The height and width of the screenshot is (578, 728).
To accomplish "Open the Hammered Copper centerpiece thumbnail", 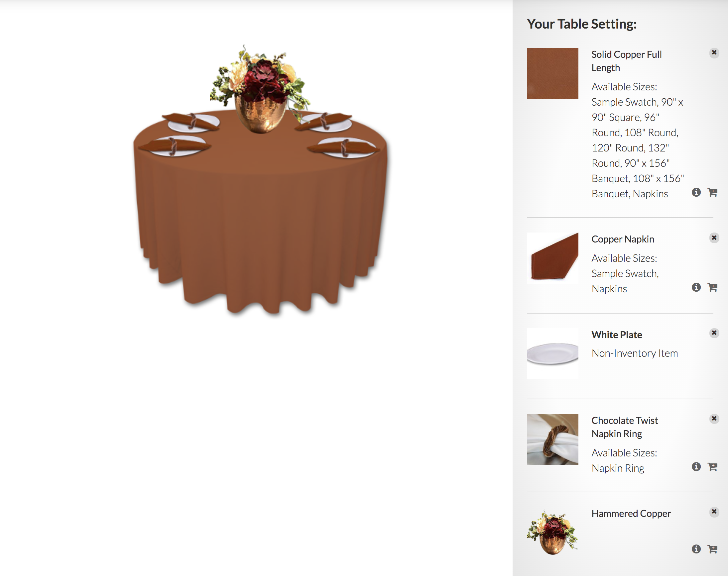I will pyautogui.click(x=552, y=533).
